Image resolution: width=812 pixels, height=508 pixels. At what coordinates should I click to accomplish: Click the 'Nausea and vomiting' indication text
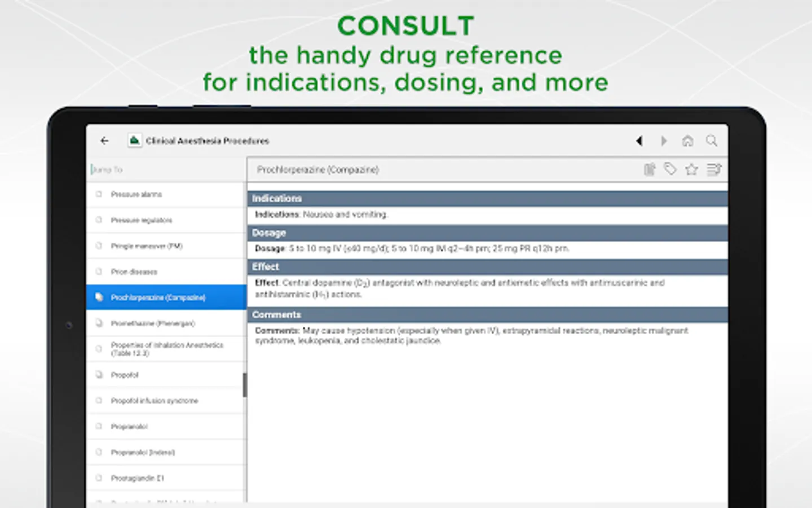pyautogui.click(x=345, y=214)
